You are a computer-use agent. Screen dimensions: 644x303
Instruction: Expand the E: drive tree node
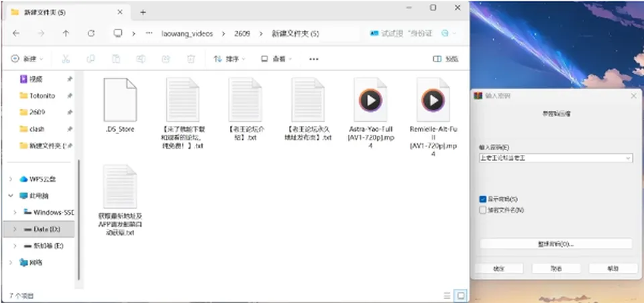click(15, 246)
